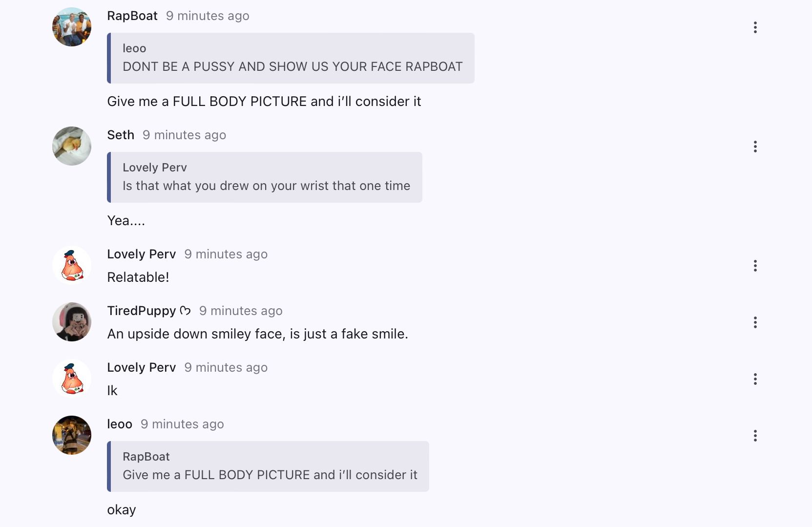The width and height of the screenshot is (812, 527).
Task: Open three-dot menu on Seth's message
Action: [755, 147]
